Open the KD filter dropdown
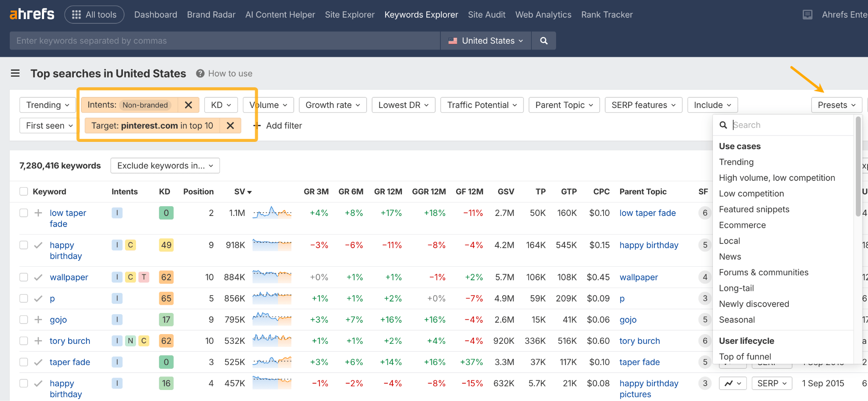This screenshot has width=868, height=401. click(x=221, y=105)
